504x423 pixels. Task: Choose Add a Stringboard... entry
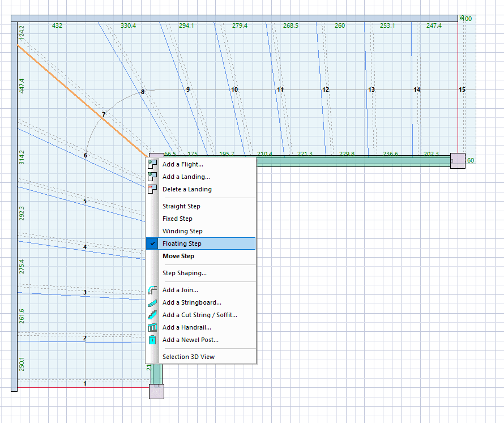click(x=201, y=302)
